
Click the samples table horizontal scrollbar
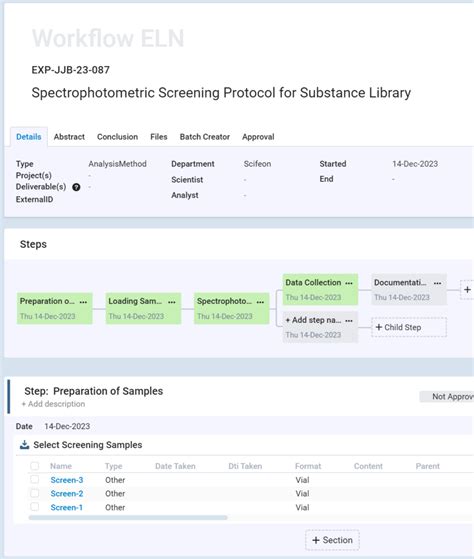pyautogui.click(x=128, y=518)
